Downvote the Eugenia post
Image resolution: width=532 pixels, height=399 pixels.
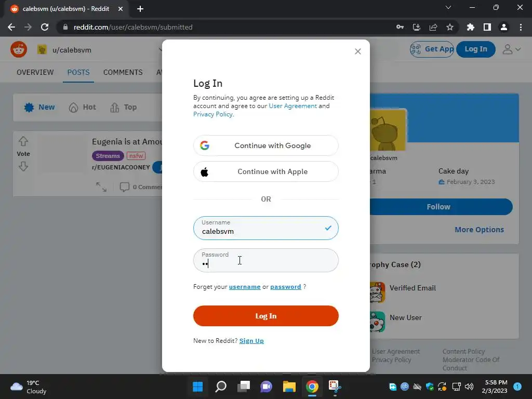point(23,166)
